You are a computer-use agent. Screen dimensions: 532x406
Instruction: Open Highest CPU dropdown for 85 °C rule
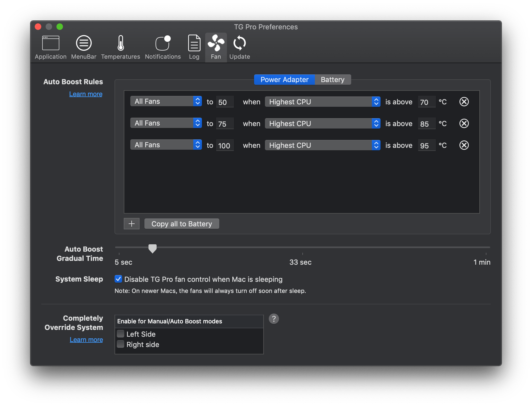[322, 124]
